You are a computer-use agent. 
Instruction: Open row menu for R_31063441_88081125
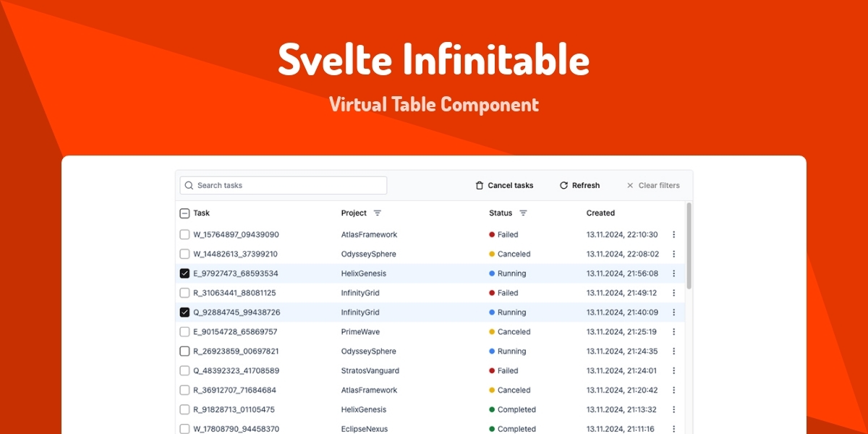point(673,293)
